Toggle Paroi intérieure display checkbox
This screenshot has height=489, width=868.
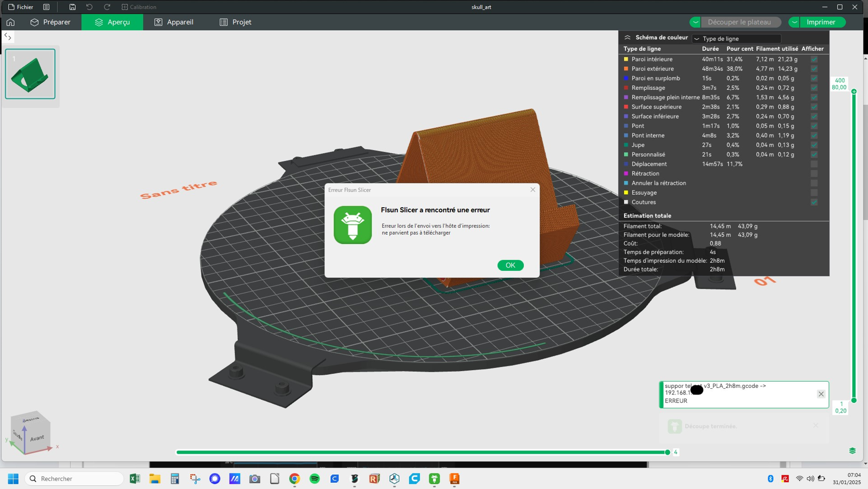[x=814, y=59]
